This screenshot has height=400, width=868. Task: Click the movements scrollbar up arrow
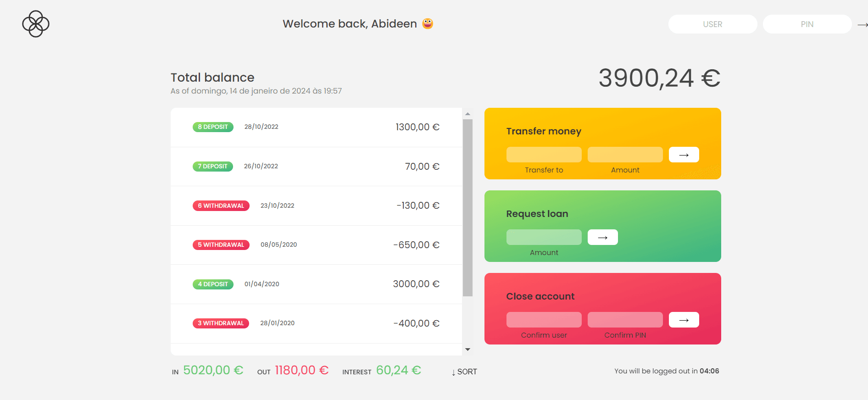click(467, 114)
